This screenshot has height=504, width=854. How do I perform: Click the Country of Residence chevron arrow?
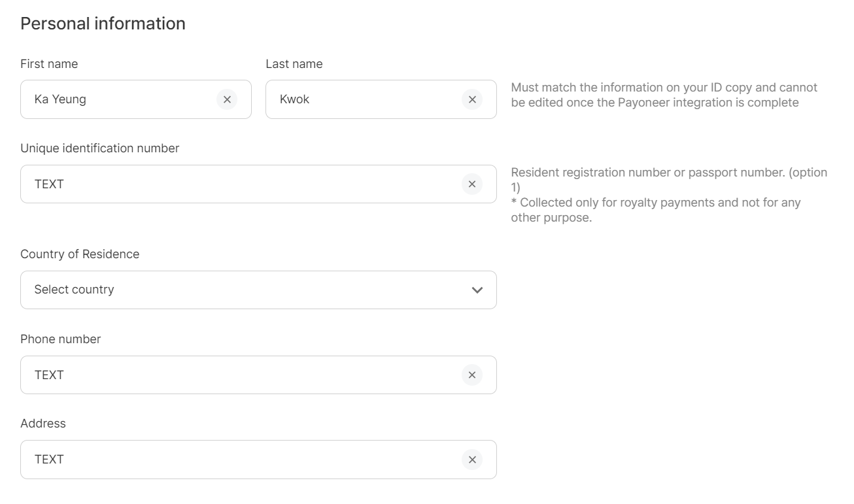tap(477, 290)
